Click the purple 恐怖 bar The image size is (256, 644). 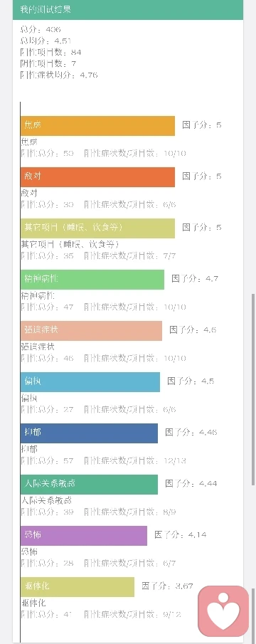(x=84, y=536)
